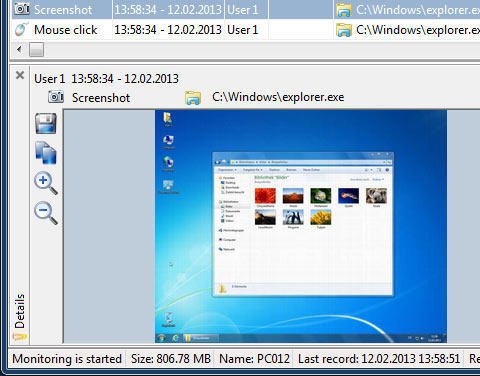The height and width of the screenshot is (376, 480).
Task: Click the vertical Details tab label
Action: pos(20,311)
